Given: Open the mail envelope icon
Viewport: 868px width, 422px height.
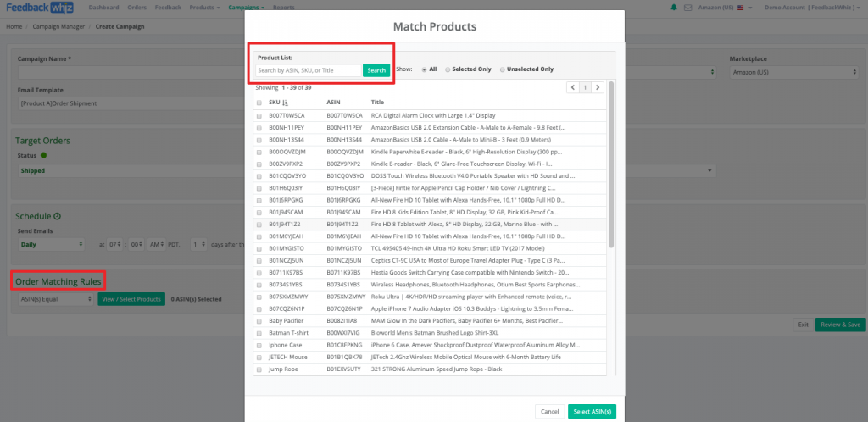Looking at the screenshot, I should coord(688,8).
